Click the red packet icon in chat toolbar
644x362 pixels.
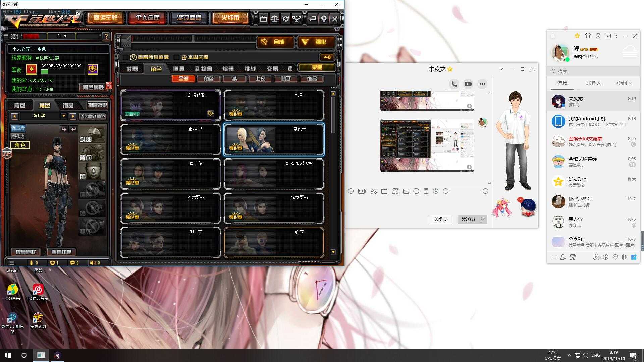click(426, 191)
